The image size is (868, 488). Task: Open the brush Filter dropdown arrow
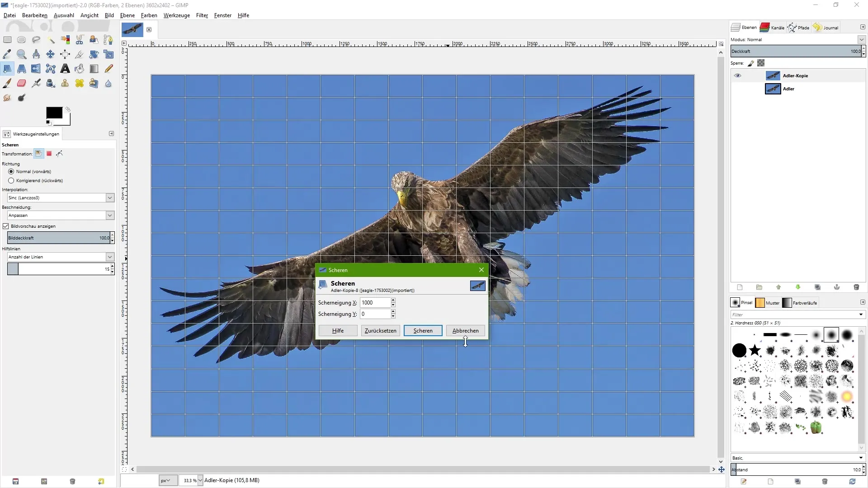click(x=861, y=315)
